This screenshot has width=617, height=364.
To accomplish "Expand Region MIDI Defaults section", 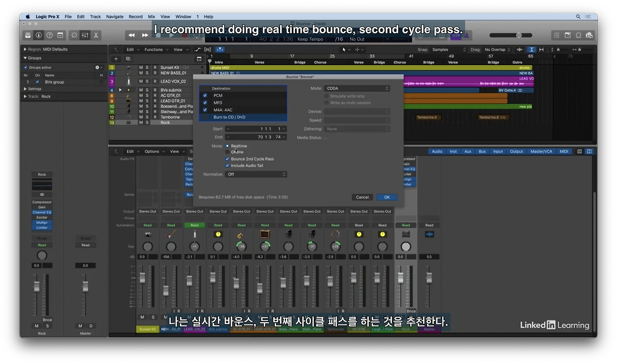I will [25, 49].
